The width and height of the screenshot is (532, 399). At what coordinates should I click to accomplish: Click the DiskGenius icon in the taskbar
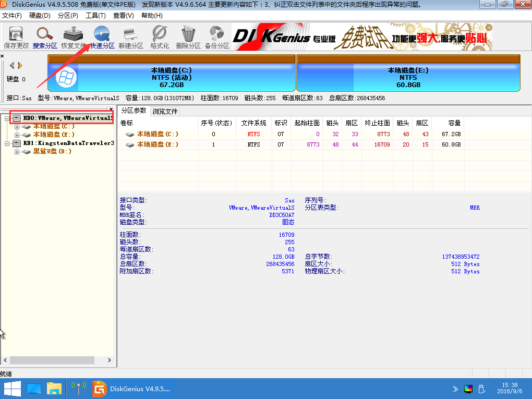(x=99, y=389)
